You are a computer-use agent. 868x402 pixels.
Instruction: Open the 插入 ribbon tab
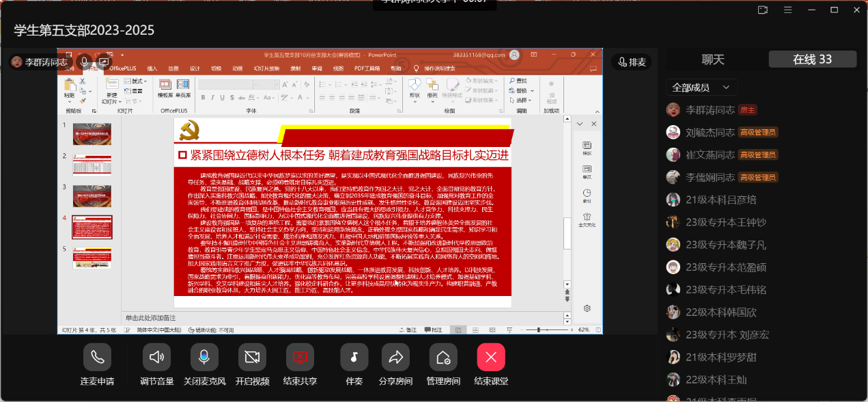point(152,68)
